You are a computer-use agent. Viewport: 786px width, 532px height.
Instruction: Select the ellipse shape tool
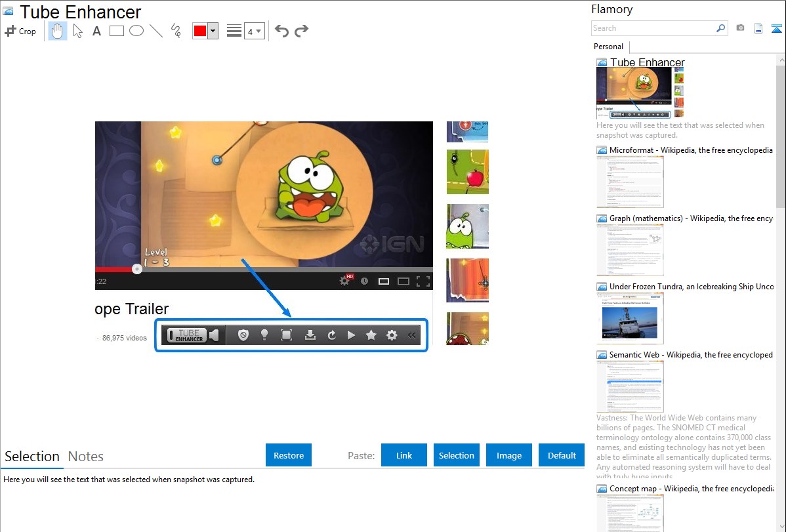point(136,31)
